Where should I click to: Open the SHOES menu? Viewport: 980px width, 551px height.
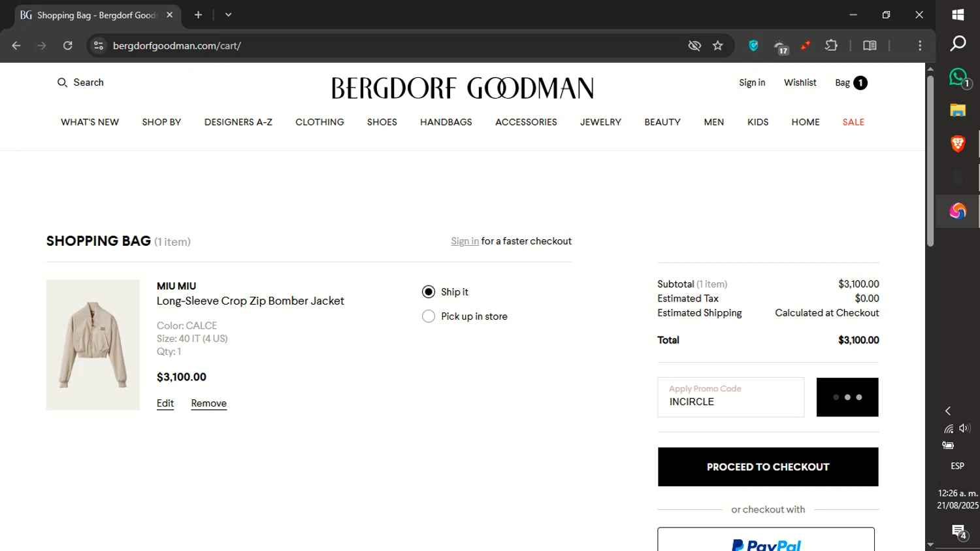382,122
